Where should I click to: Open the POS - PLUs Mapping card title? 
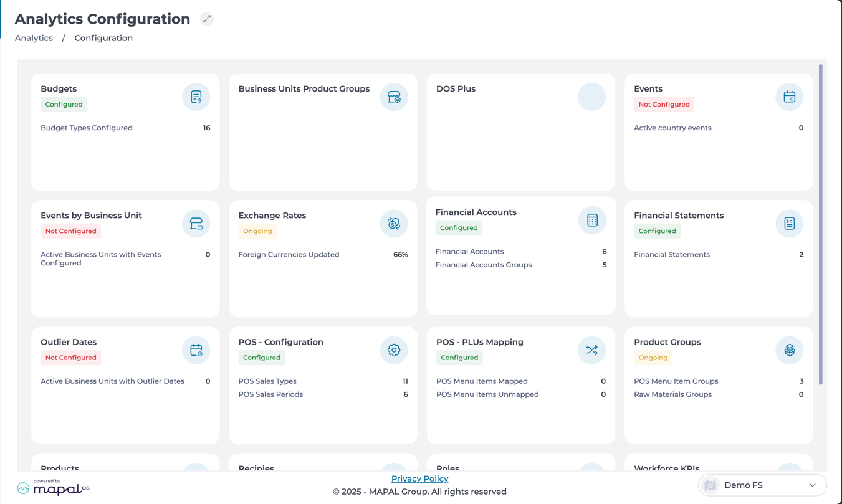point(480,342)
